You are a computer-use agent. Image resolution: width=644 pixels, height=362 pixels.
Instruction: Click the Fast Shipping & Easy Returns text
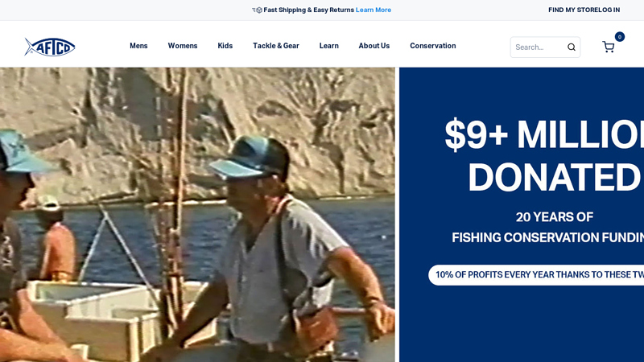(309, 10)
